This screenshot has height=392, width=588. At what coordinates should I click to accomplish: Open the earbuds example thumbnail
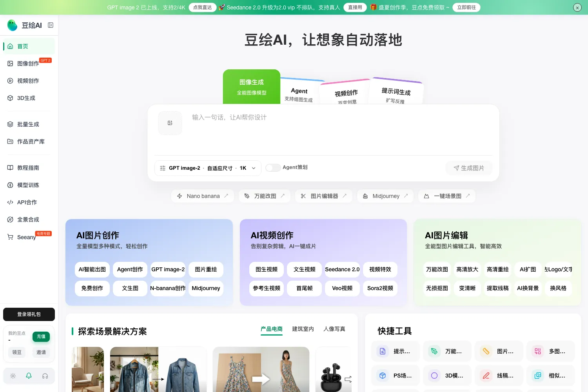coord(334,369)
